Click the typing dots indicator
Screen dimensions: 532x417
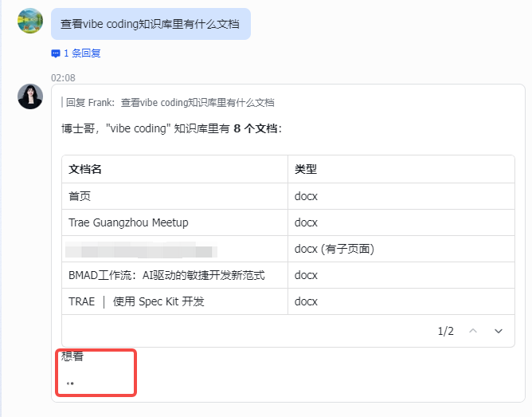[x=71, y=384]
